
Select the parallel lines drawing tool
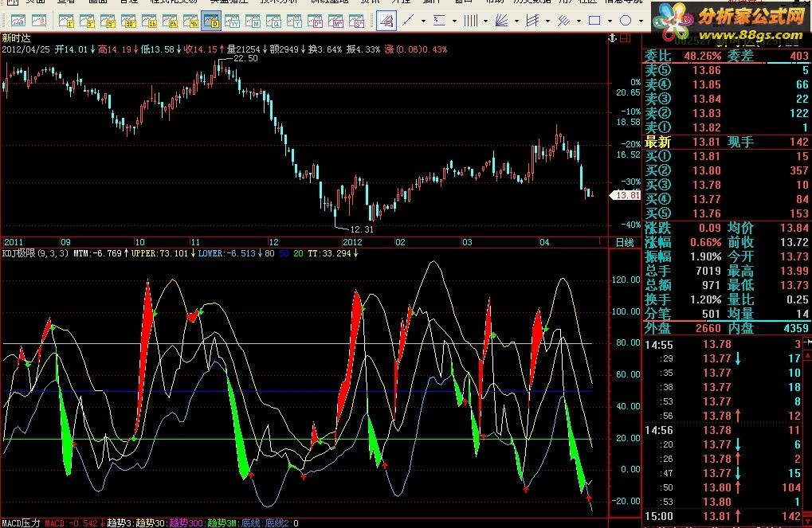[563, 21]
